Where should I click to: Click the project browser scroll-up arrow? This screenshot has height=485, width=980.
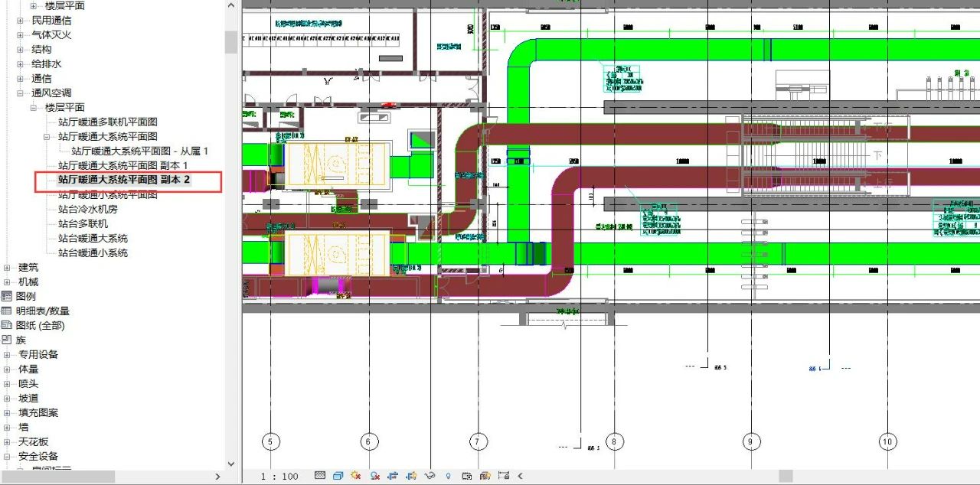(x=231, y=5)
